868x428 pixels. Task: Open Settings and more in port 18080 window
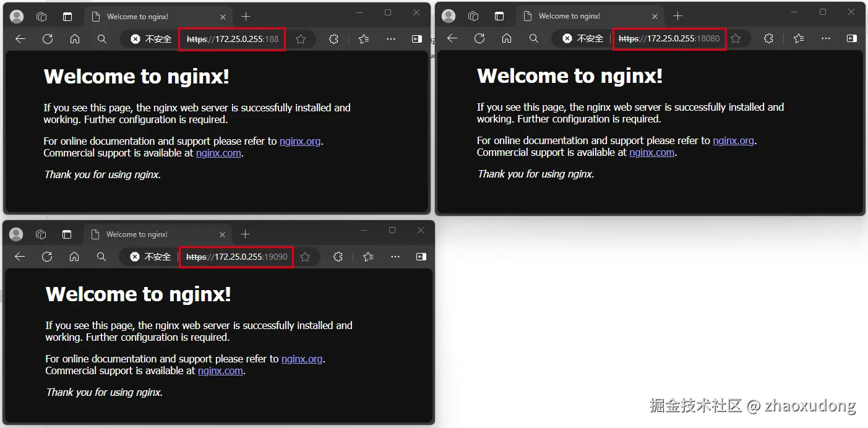(826, 38)
